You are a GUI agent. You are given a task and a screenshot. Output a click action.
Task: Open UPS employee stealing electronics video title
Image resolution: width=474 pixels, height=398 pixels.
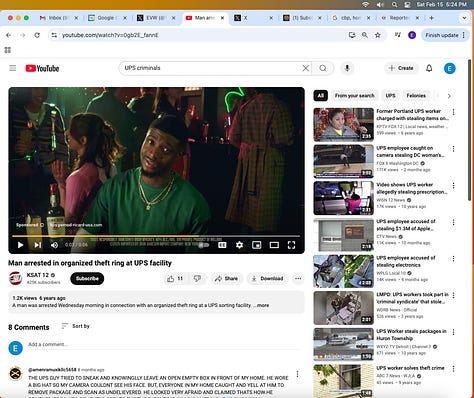[x=406, y=261]
